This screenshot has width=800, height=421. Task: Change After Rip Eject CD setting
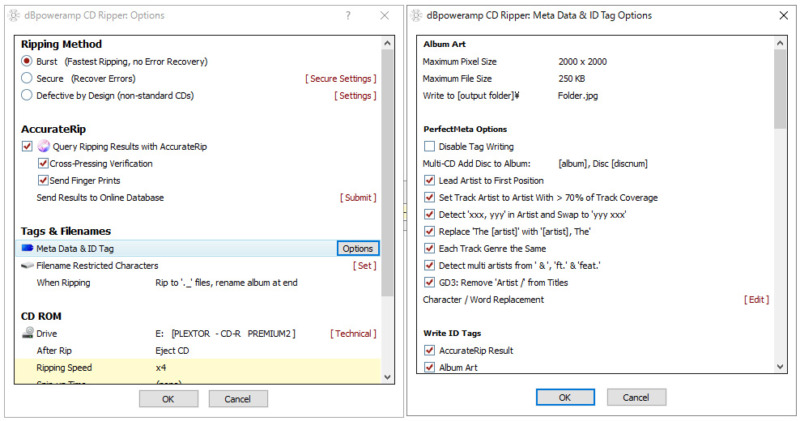point(172,351)
